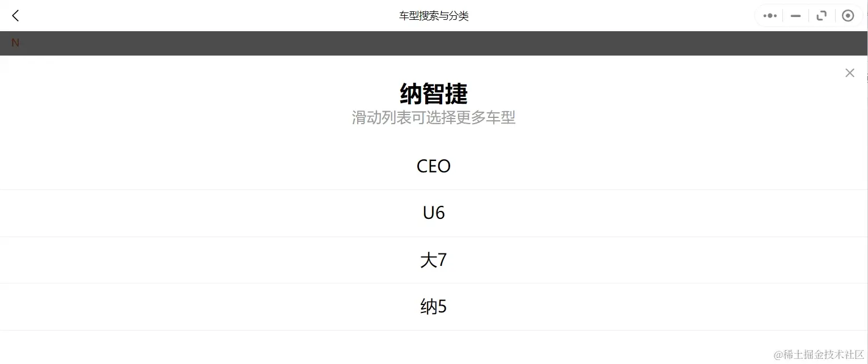The height and width of the screenshot is (364, 868).
Task: Click the circular exit mini-program icon
Action: click(x=848, y=15)
